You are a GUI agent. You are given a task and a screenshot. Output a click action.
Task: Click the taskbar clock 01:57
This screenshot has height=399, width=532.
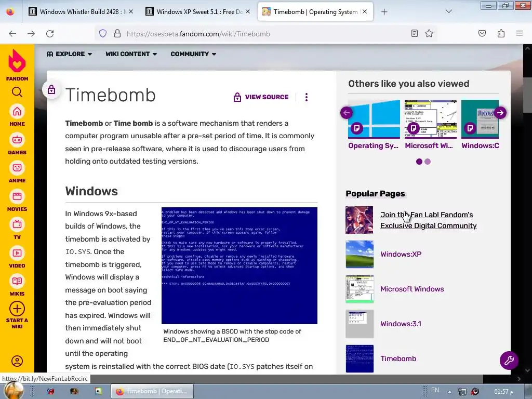coord(503,392)
